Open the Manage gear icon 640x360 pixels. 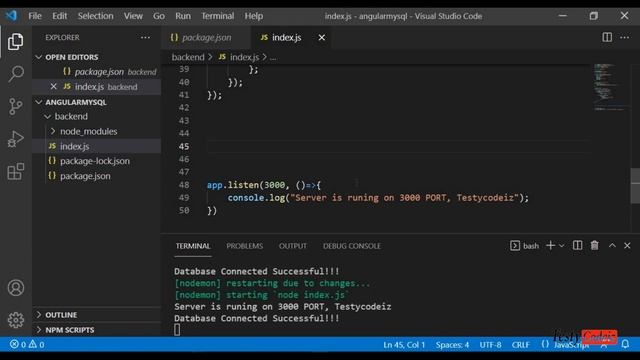[x=16, y=320]
